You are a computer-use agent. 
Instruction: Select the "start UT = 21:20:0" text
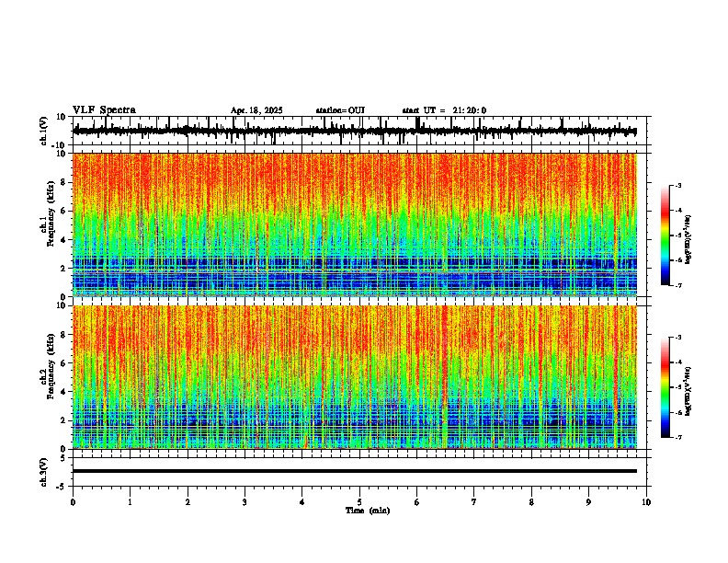(x=444, y=110)
